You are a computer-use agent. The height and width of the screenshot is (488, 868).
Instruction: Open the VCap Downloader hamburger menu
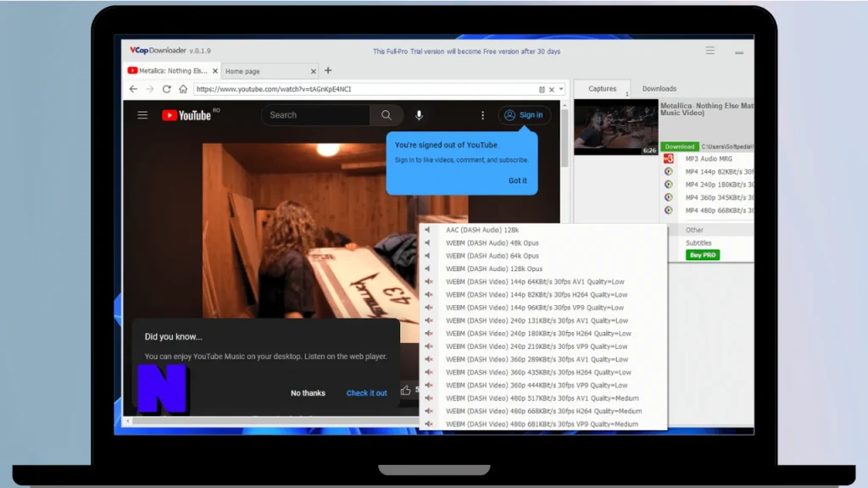(x=710, y=51)
